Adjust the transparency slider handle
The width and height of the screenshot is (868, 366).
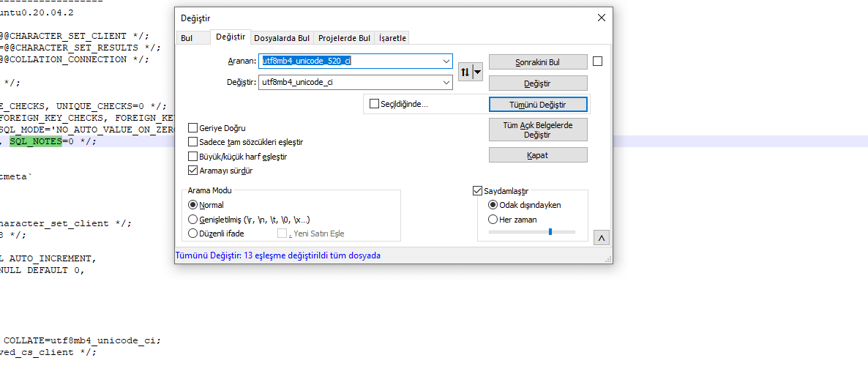[550, 231]
